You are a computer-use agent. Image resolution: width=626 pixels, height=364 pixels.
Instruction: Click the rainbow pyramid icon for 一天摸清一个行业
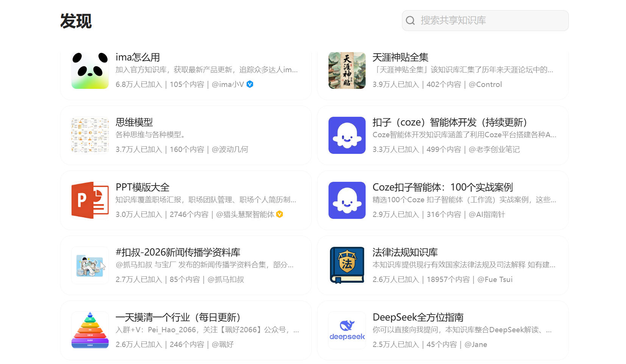tap(90, 330)
